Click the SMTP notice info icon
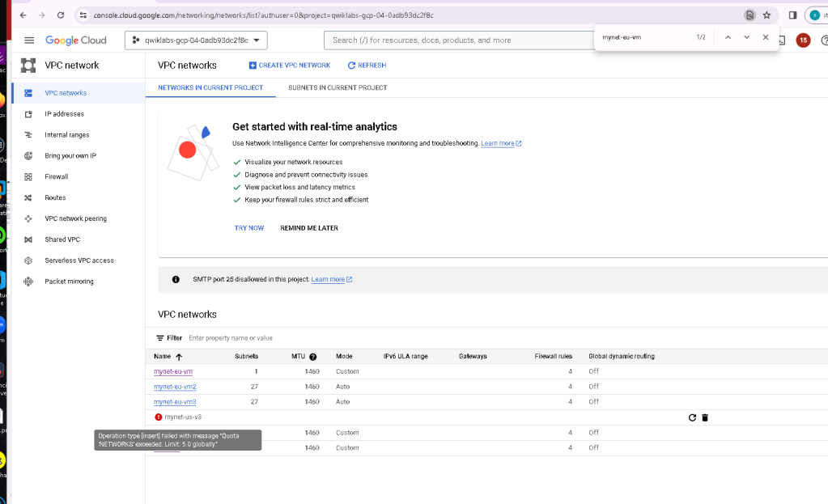 [x=176, y=279]
